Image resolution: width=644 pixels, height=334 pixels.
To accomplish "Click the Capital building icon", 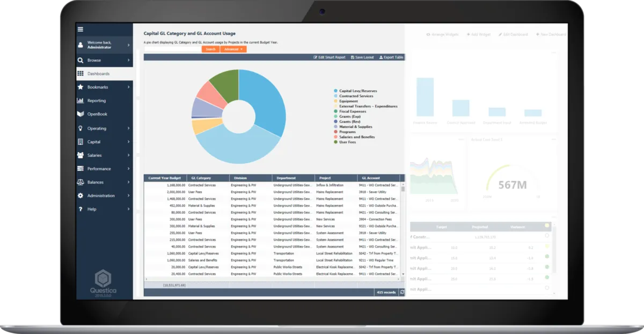I will tap(80, 142).
